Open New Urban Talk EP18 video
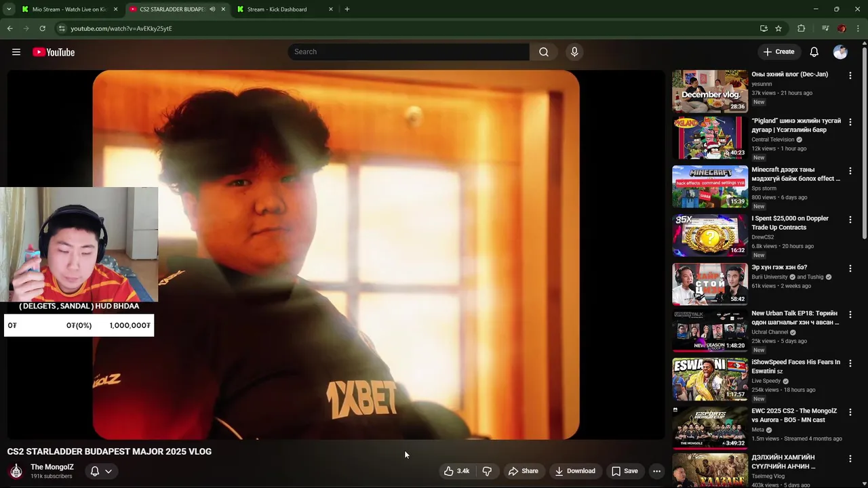The width and height of the screenshot is (868, 488). (x=710, y=330)
